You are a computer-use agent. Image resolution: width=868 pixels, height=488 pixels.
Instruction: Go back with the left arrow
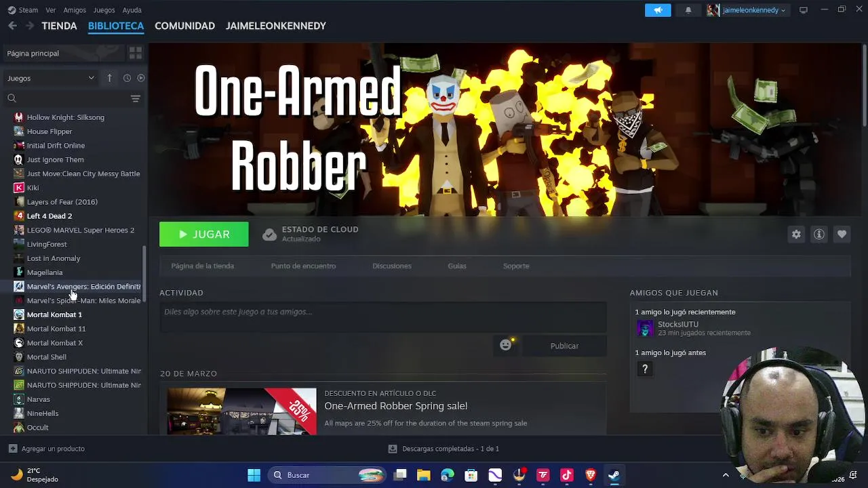coord(12,26)
